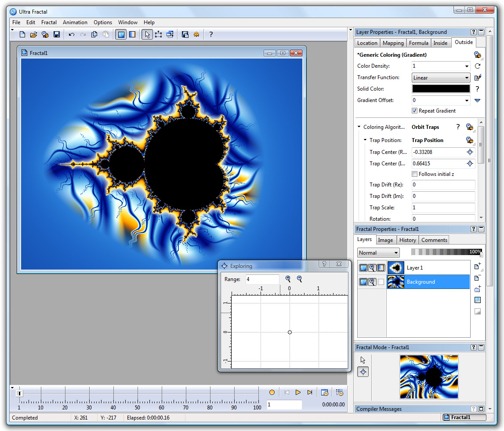The width and height of the screenshot is (504, 431).
Task: Click the Undo arrow in toolbar
Action: pyautogui.click(x=71, y=34)
